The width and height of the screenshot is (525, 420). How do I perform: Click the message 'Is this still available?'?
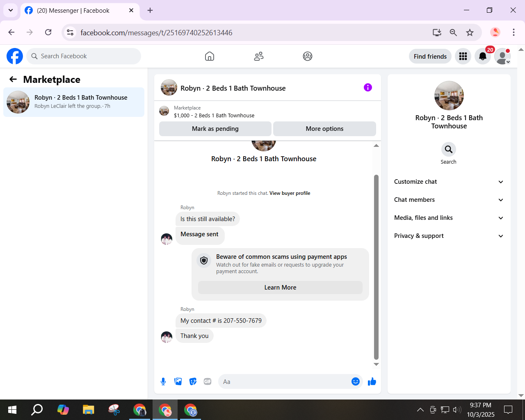[x=208, y=219]
